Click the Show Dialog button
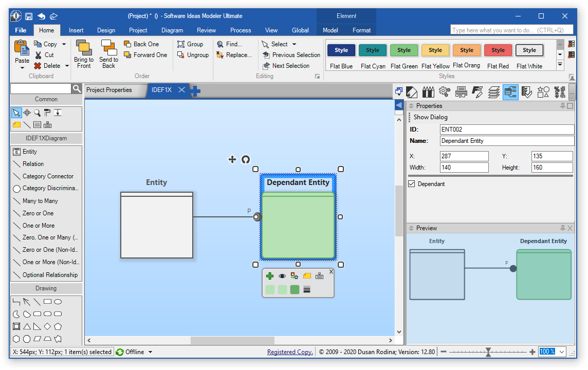588x370 pixels. coord(430,117)
